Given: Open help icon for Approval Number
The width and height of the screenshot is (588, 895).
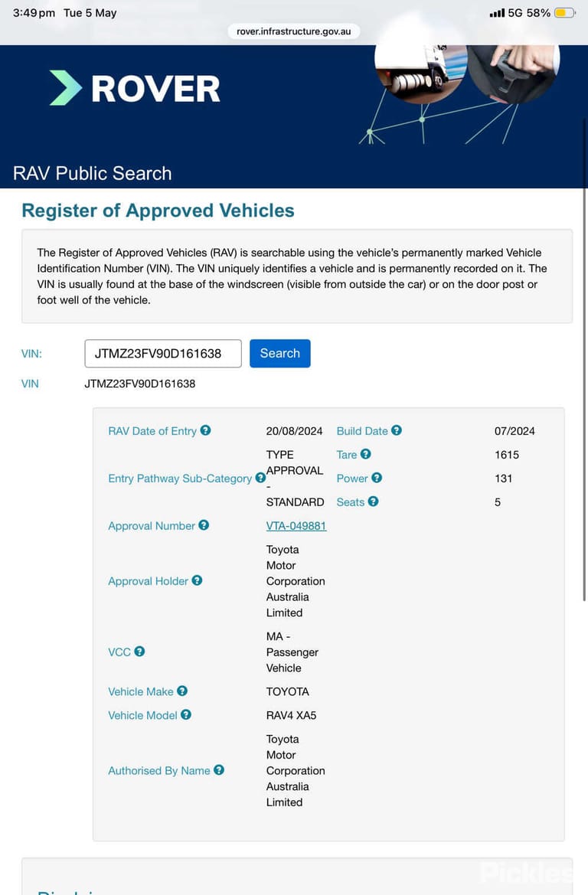Looking at the screenshot, I should pyautogui.click(x=204, y=525).
